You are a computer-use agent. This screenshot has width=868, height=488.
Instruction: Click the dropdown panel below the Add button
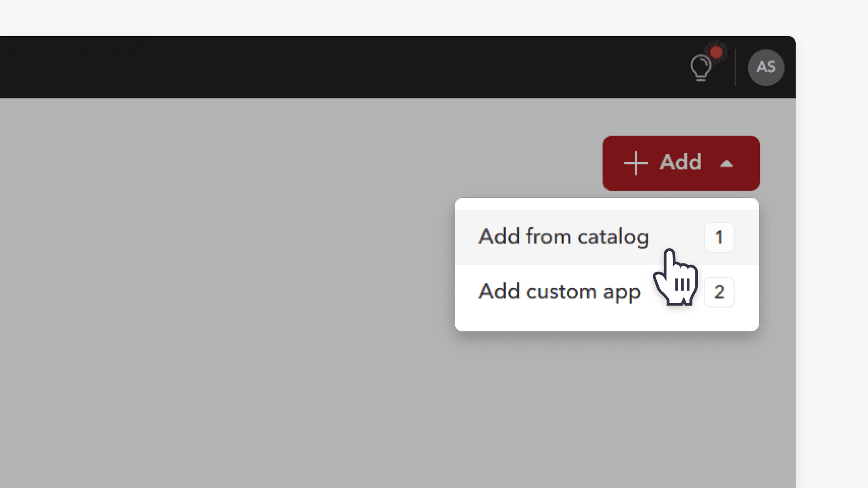click(606, 264)
